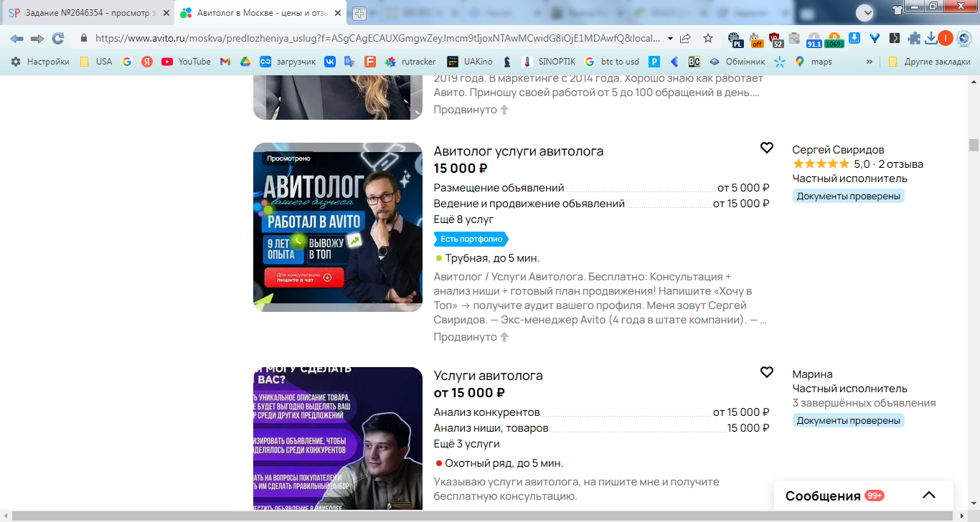Viewport: 980px width, 522px height.
Task: Open the Услуги авитолога listing title
Action: click(x=489, y=376)
